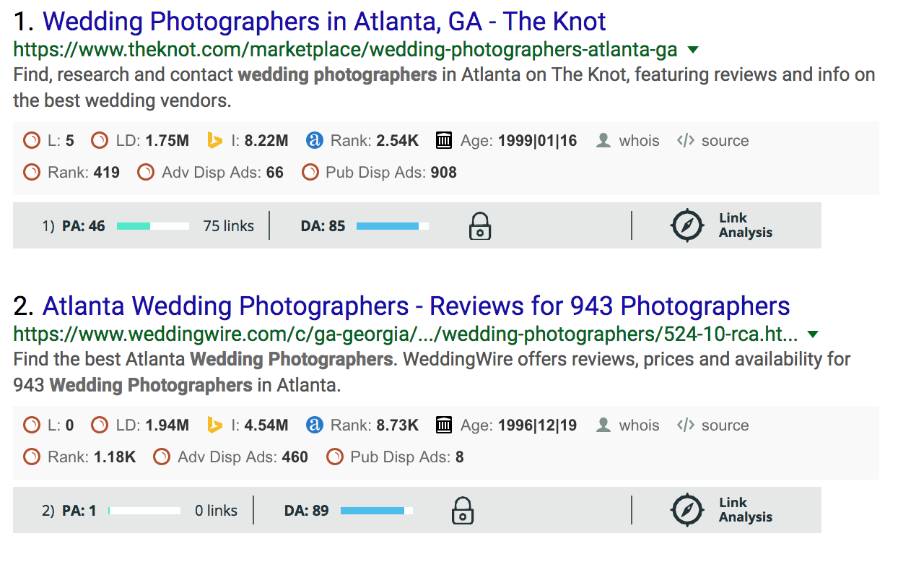Click PA: 46 progress bar
Image resolution: width=924 pixels, height=562 pixels.
point(153,226)
